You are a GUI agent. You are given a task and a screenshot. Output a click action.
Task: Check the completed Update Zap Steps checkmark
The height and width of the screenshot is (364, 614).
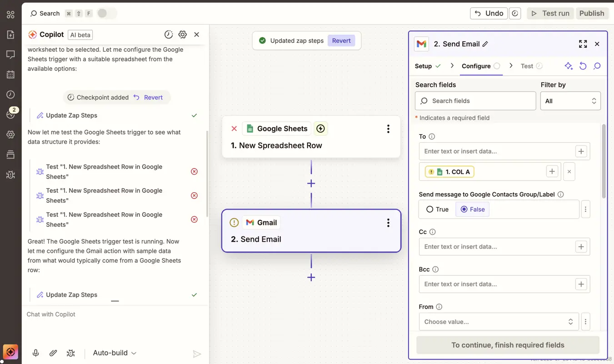click(194, 115)
